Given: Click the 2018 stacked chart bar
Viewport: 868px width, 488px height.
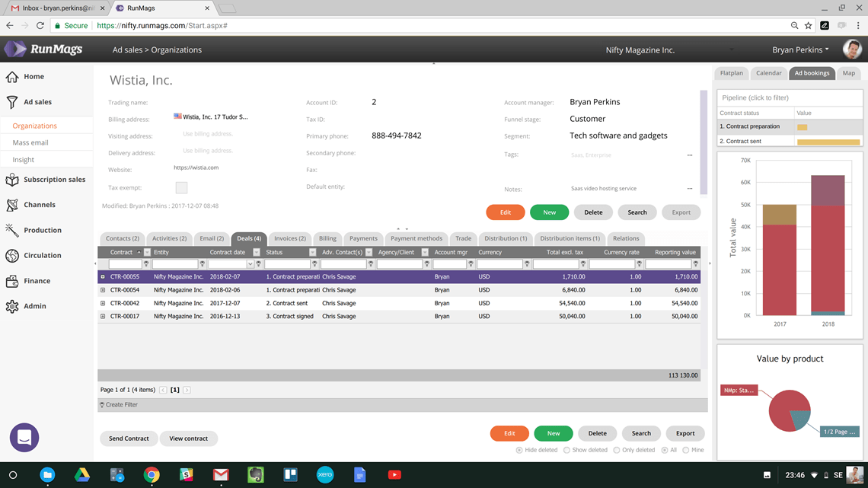Looking at the screenshot, I should pyautogui.click(x=828, y=245).
